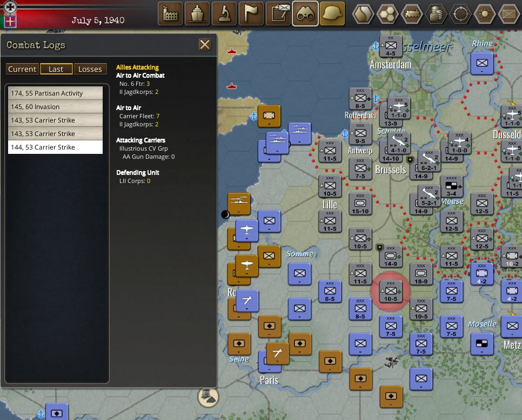Click the Brussels city label
The image size is (522, 420).
click(391, 170)
